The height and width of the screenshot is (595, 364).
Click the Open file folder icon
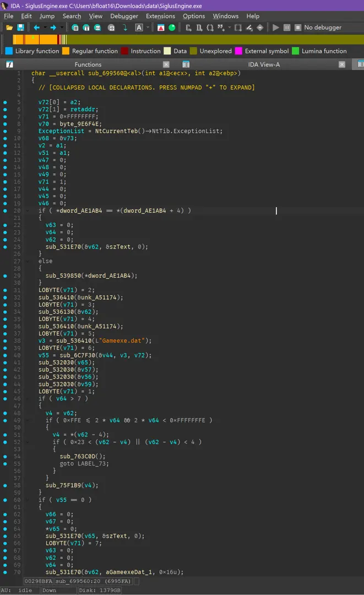tap(9, 28)
